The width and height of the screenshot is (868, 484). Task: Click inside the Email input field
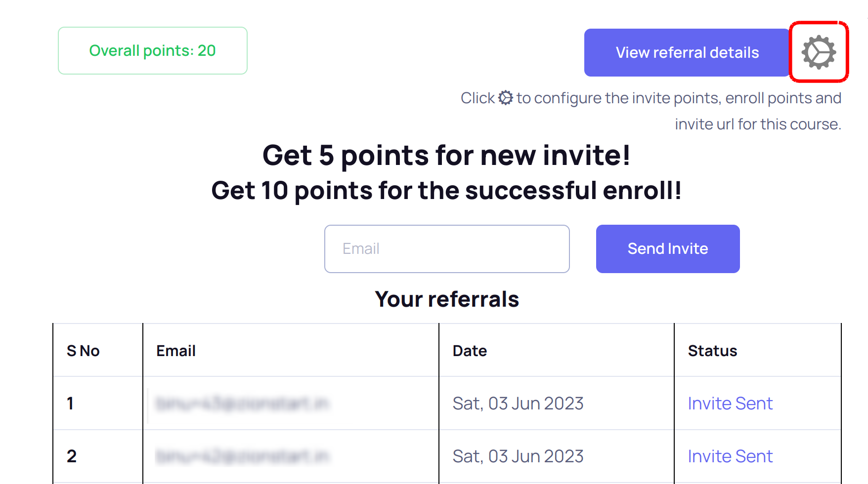point(446,248)
